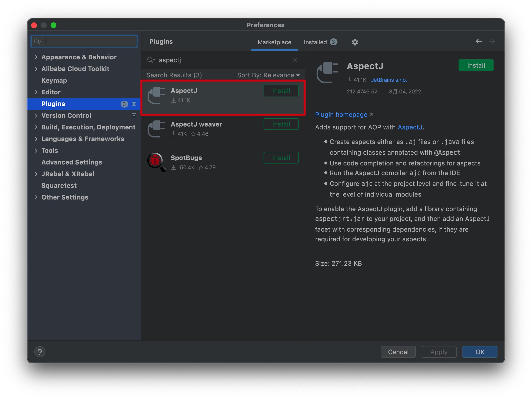
Task: Click the Plugins project-level settings icon
Action: pos(134,104)
